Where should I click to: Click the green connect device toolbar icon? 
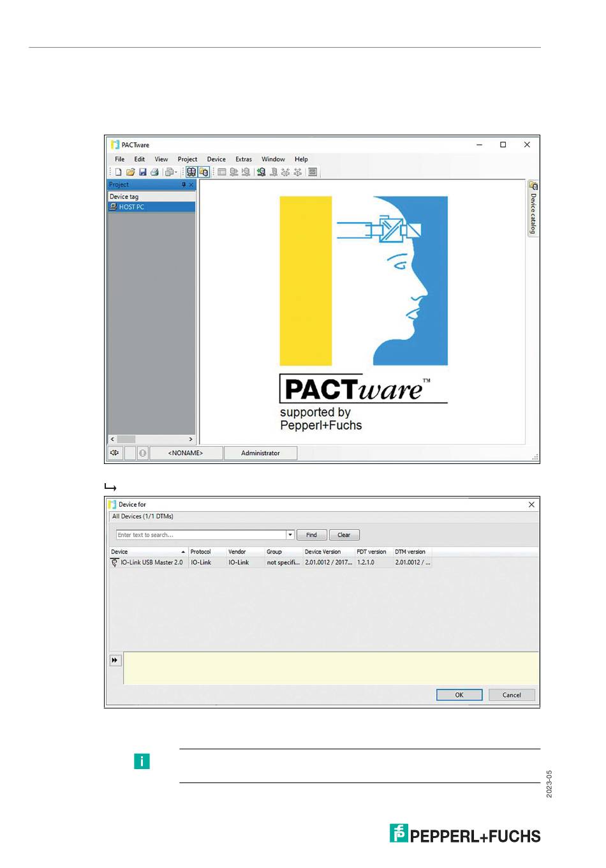click(x=261, y=172)
